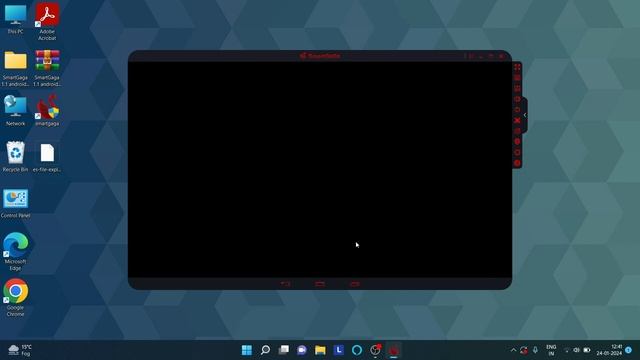
Task: Select the SmartGaga 1.1 android yellow folder
Action: tap(16, 68)
